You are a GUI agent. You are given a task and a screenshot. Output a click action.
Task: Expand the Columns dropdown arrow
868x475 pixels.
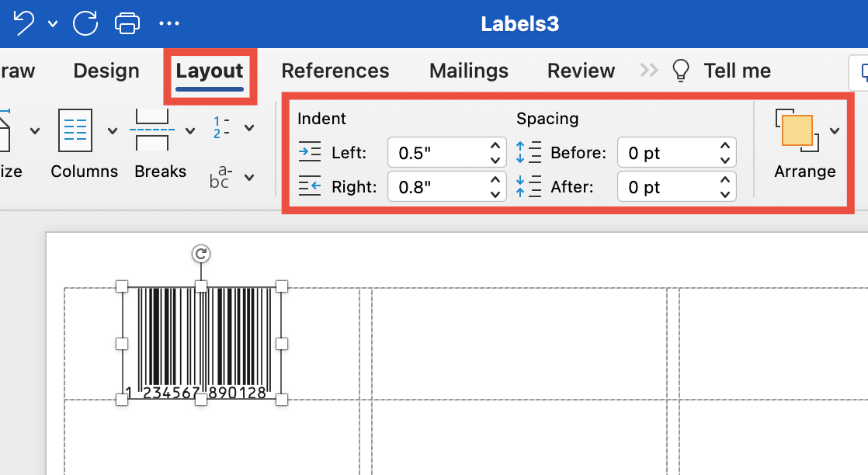point(113,131)
